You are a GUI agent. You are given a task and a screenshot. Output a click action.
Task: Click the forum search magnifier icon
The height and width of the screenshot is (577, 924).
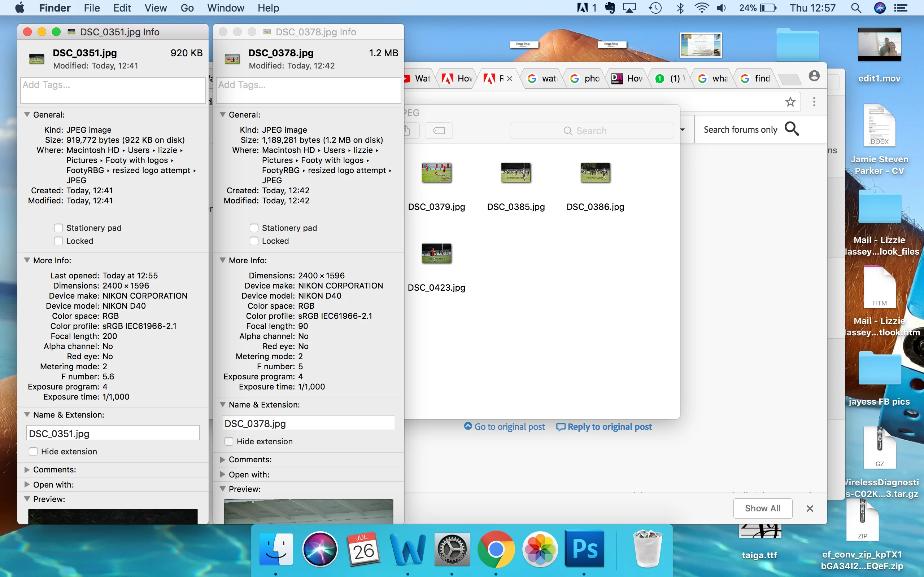pos(792,129)
